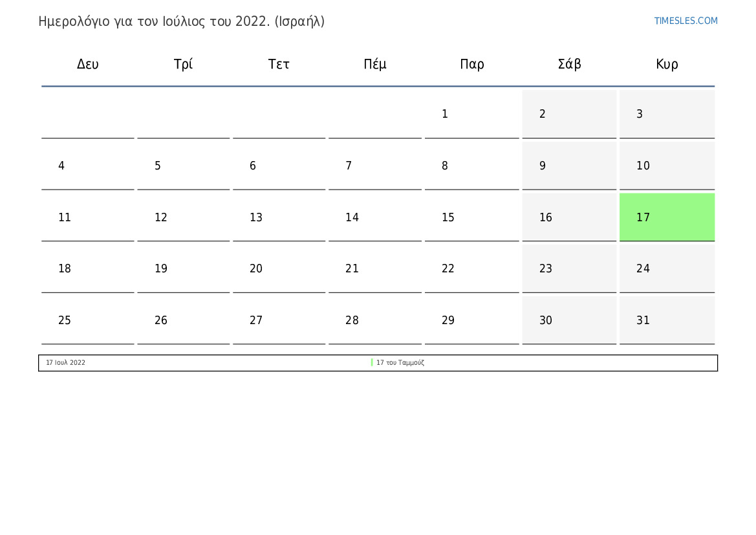The height and width of the screenshot is (535, 756).
Task: Click the 17 Ιουλ 2022 date text
Action: pos(65,362)
